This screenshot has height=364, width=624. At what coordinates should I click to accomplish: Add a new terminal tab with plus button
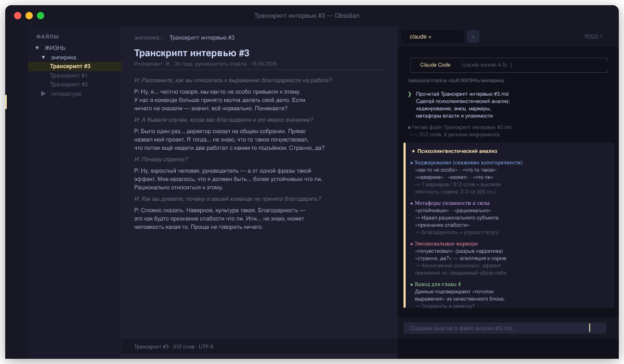point(473,36)
